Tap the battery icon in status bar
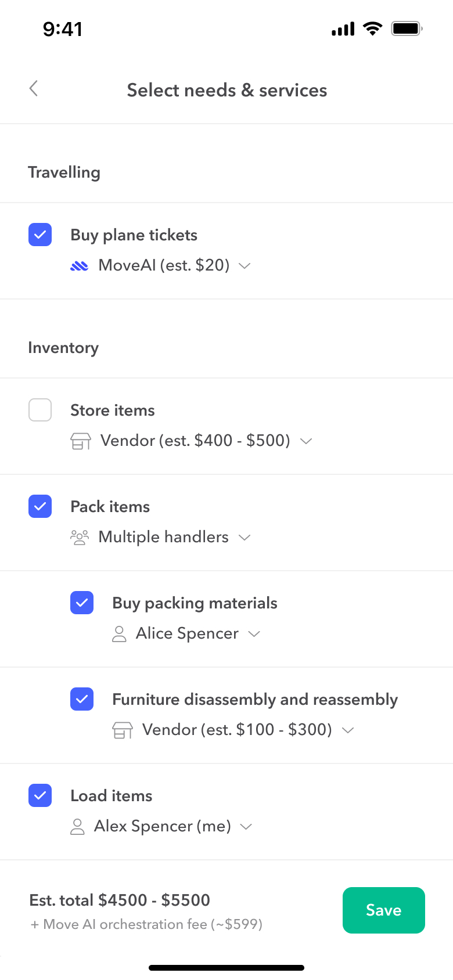Viewport: 453px width, 980px height. (x=406, y=28)
